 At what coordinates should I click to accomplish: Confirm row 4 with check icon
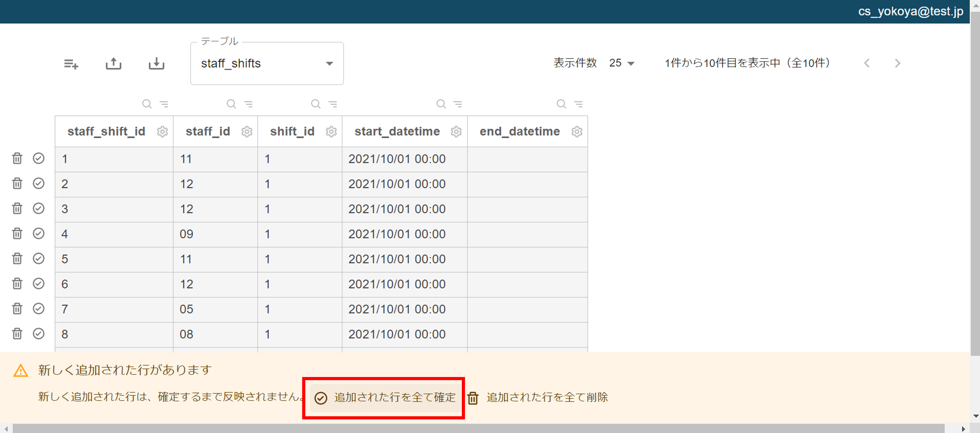(38, 233)
